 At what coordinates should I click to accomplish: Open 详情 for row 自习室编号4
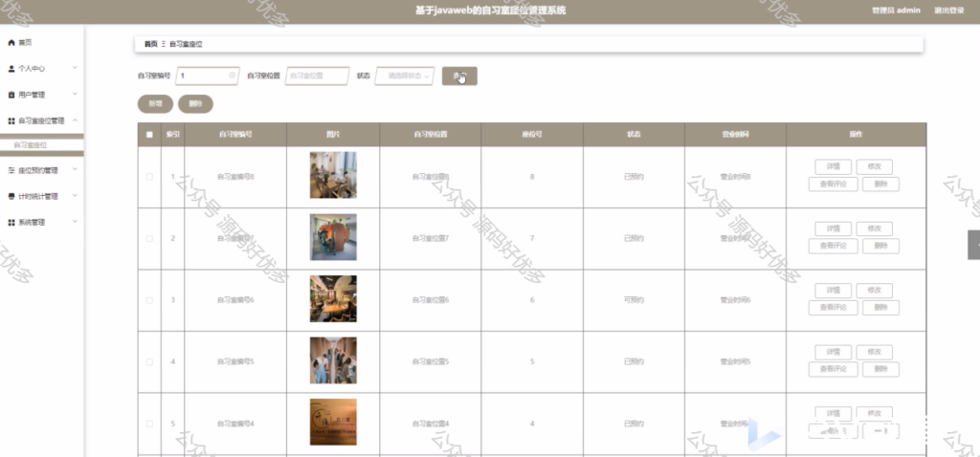click(x=833, y=414)
